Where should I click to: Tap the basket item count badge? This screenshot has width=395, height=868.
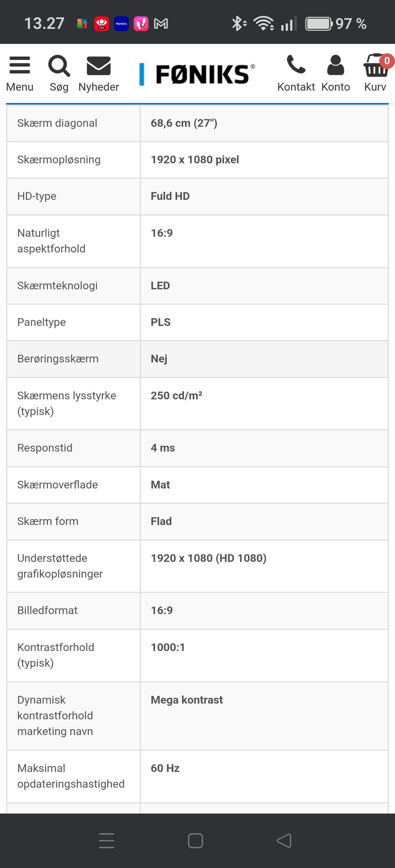tap(386, 61)
